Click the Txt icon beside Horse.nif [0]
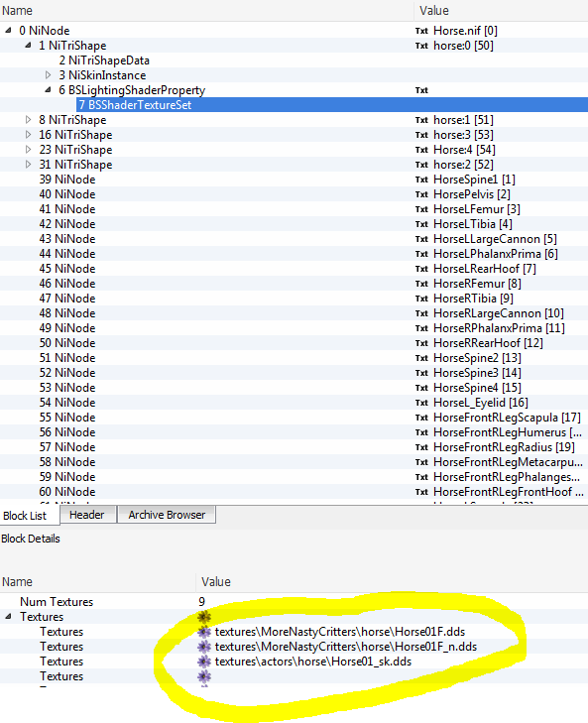Viewport: 588px width, 723px height. pos(421,31)
